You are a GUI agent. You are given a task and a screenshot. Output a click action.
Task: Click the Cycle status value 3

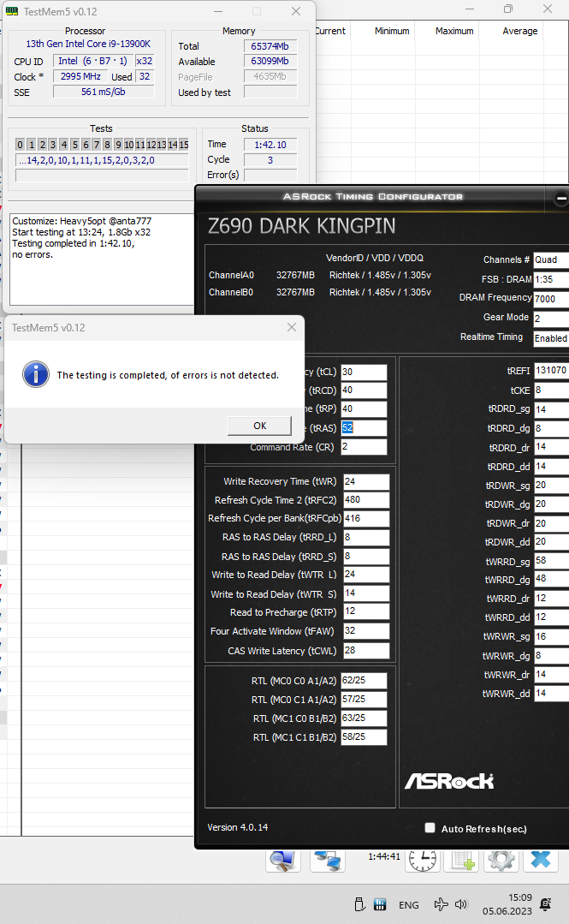(x=270, y=159)
